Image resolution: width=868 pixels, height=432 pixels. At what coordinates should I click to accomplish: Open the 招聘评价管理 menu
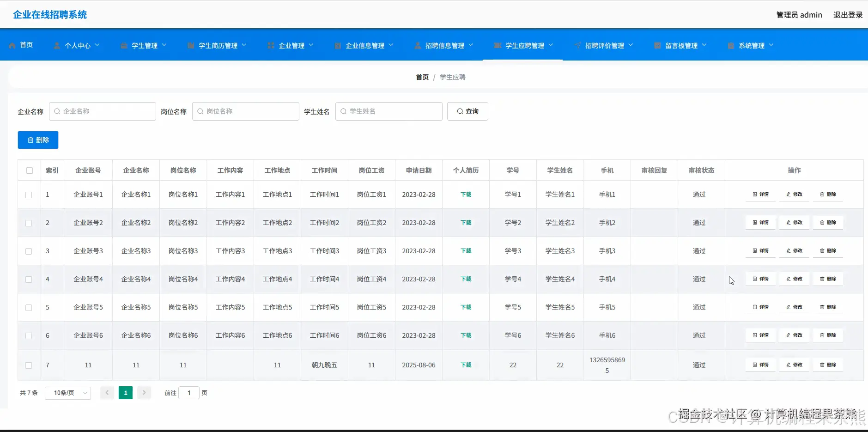tap(605, 45)
